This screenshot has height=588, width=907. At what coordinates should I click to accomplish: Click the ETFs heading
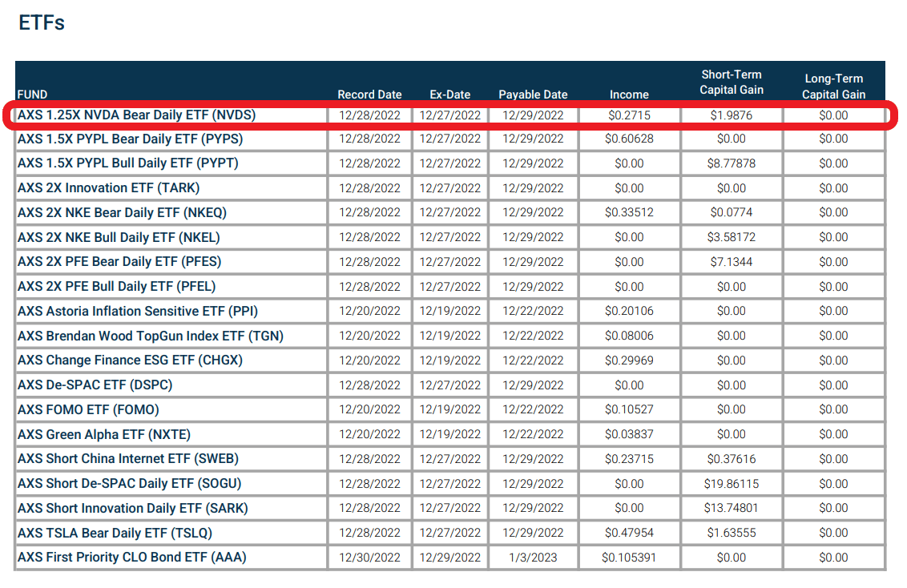(42, 23)
